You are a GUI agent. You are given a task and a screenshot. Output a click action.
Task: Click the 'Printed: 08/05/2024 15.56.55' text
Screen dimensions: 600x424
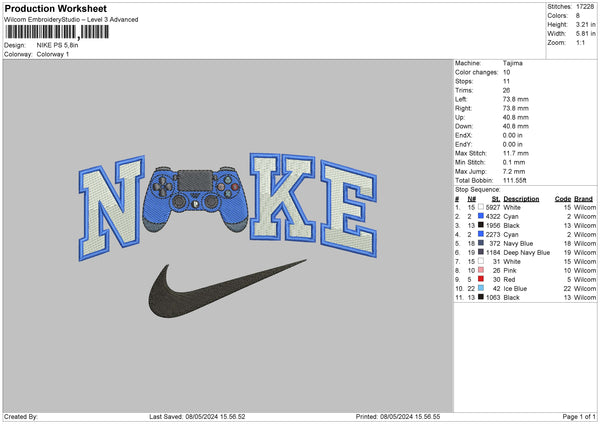tap(398, 417)
